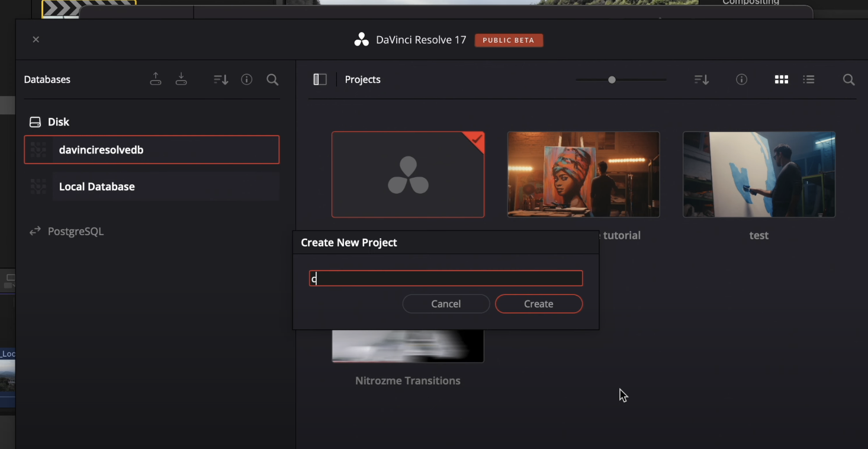Viewport: 868px width, 449px height.
Task: Show database info icon in Databases panel
Action: [x=247, y=79]
